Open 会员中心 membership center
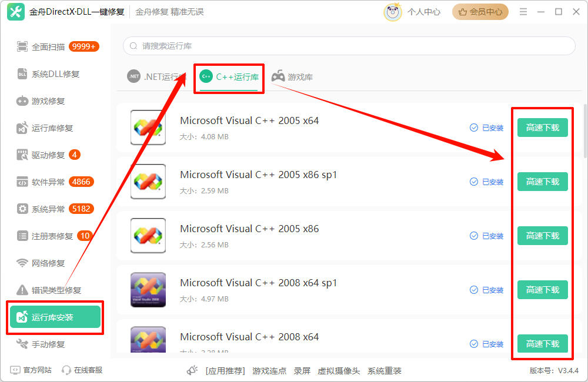The width and height of the screenshot is (588, 382). click(480, 11)
